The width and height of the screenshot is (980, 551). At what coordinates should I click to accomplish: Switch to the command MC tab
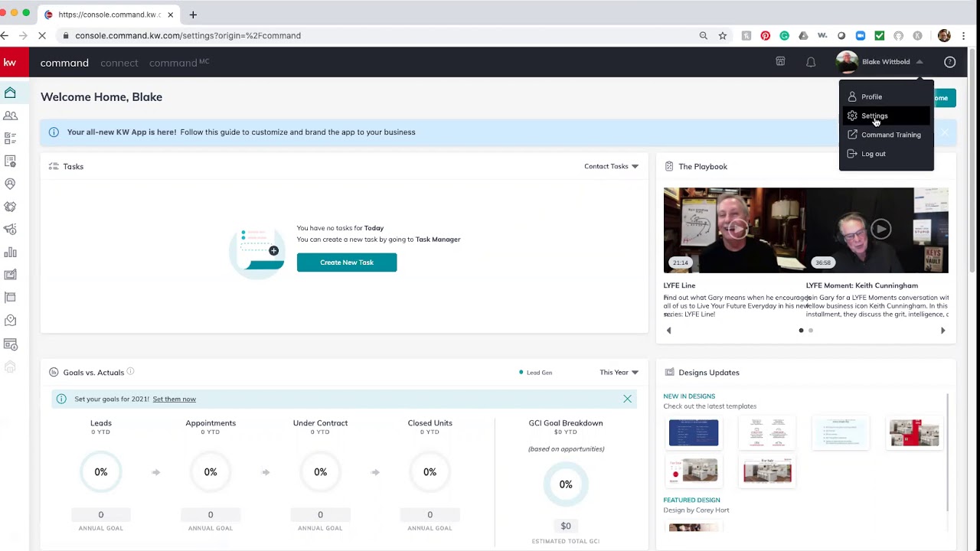[x=179, y=63]
